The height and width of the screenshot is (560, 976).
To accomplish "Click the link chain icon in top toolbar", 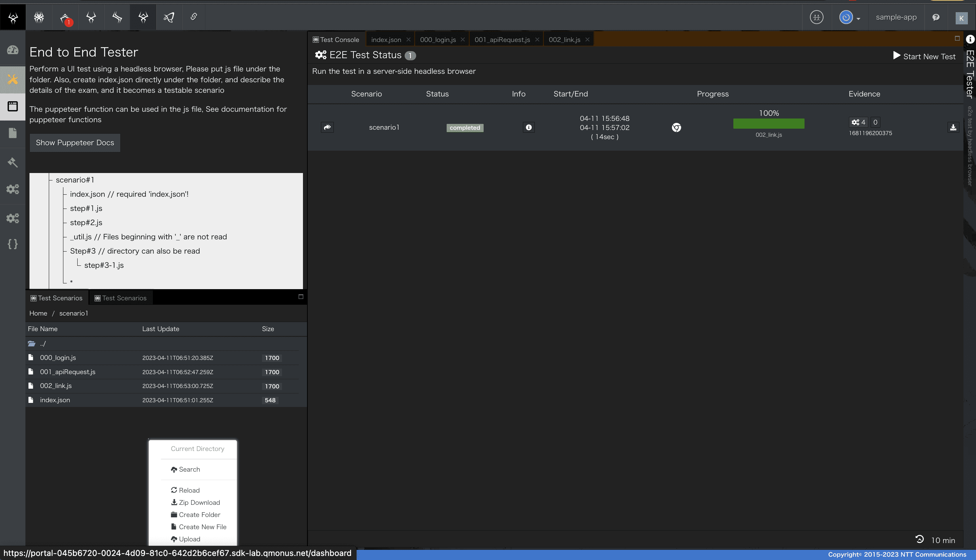I will 194,17.
